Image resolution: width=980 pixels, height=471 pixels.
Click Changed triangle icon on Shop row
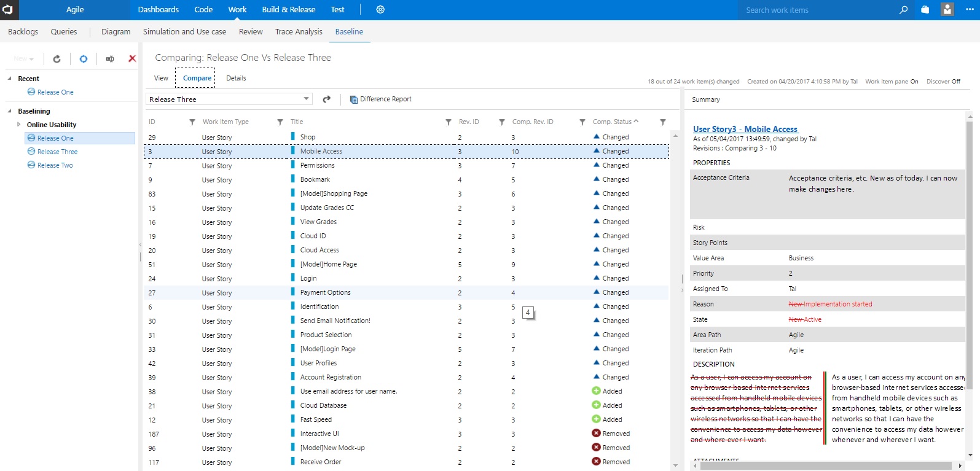pos(597,136)
